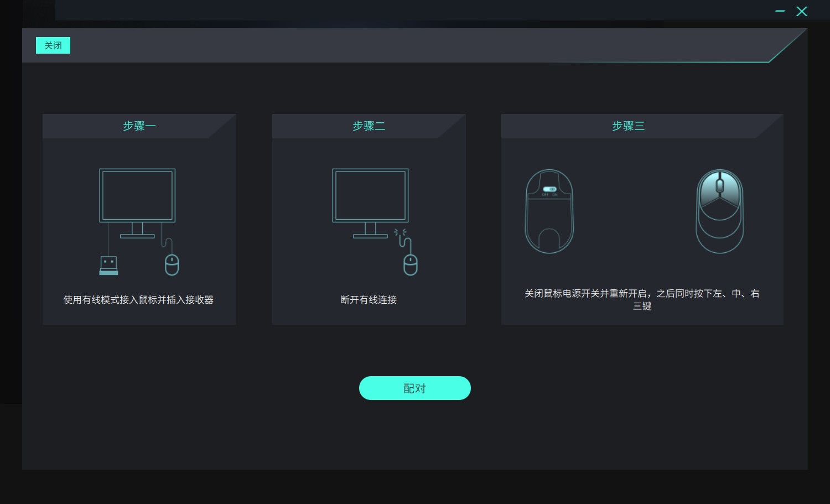Click the USB receiver icon in 步骤一

coord(108,266)
